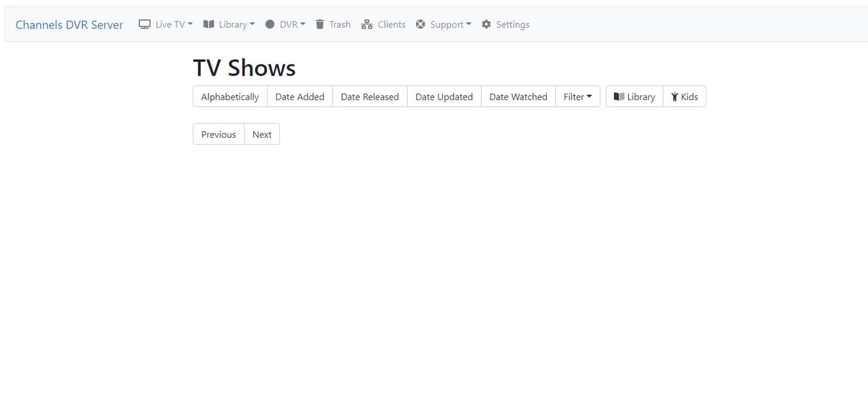
Task: Click the DVR record circle icon
Action: pyautogui.click(x=270, y=25)
